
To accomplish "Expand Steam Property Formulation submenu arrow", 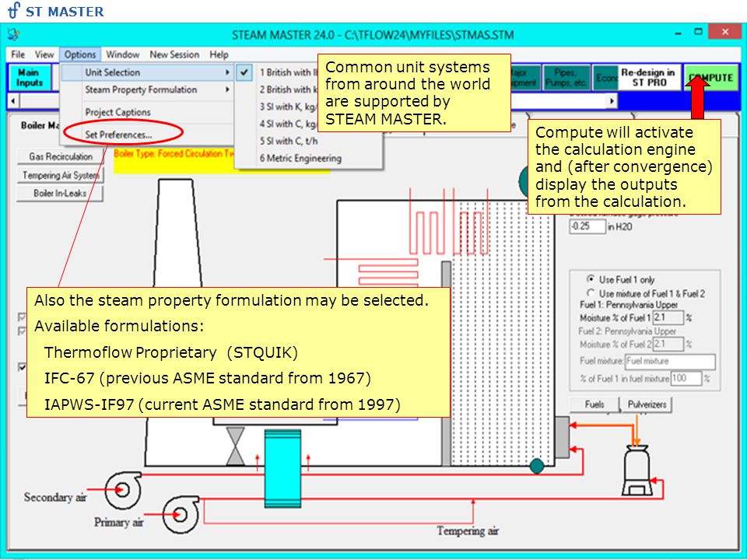I will [x=227, y=89].
